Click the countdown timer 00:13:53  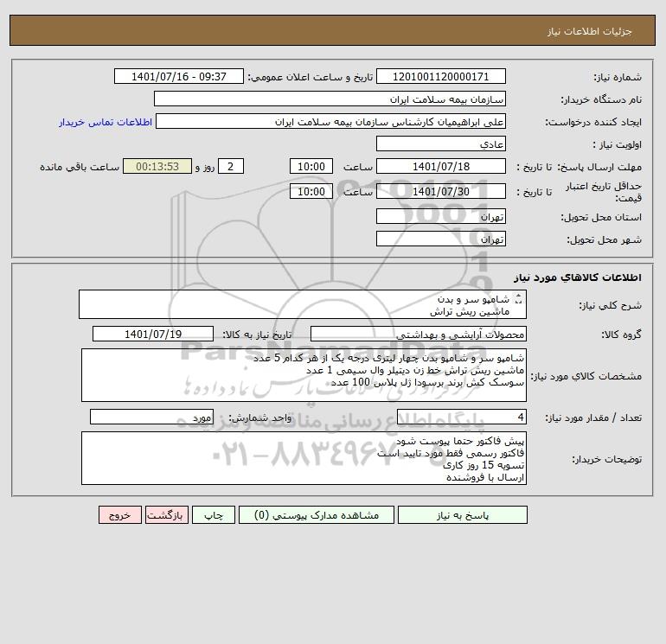[x=157, y=167]
